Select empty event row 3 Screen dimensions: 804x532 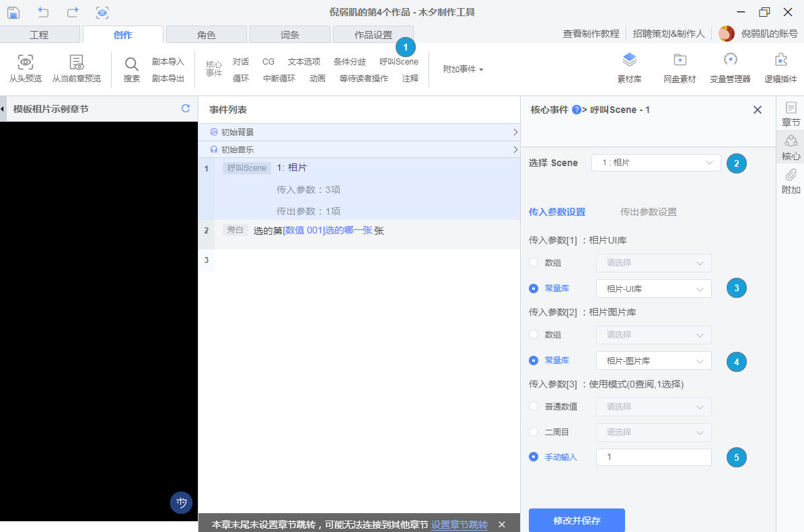[x=359, y=260]
